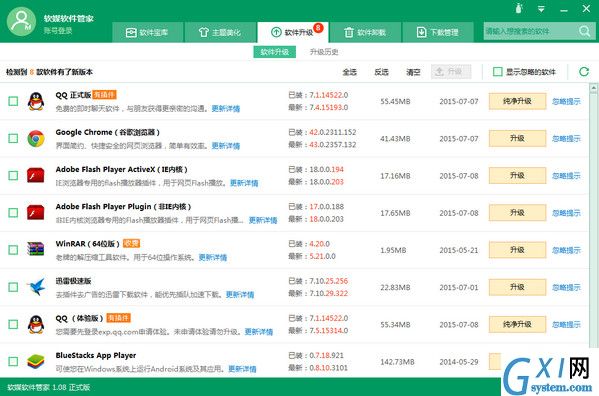Click 忽略提示 for Google Chrome
This screenshot has width=599, height=396.
pos(566,139)
